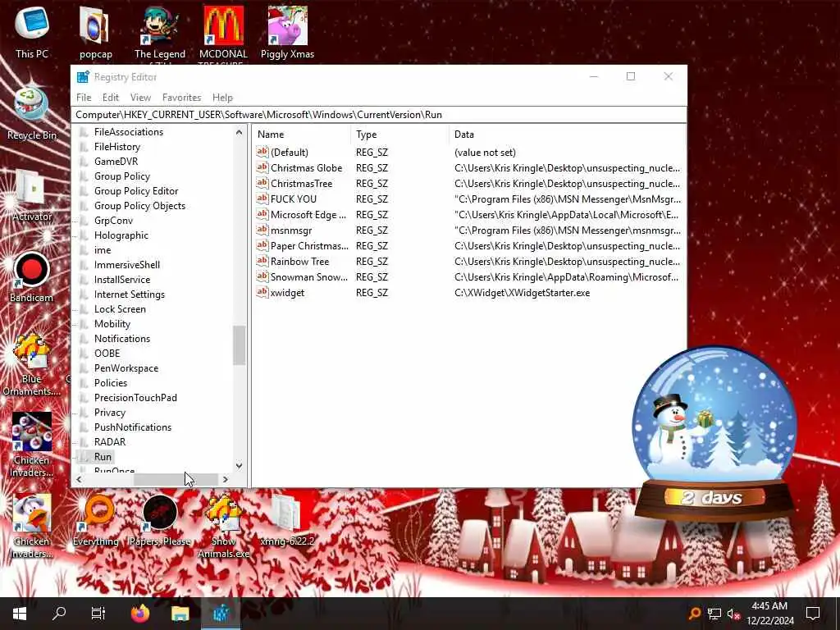Click Registry Editor taskbar button
Screen dimensions: 840x630
[221, 614]
